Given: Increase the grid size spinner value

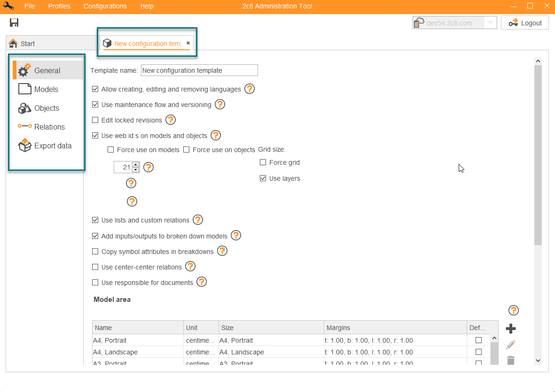Looking at the screenshot, I should [x=135, y=164].
